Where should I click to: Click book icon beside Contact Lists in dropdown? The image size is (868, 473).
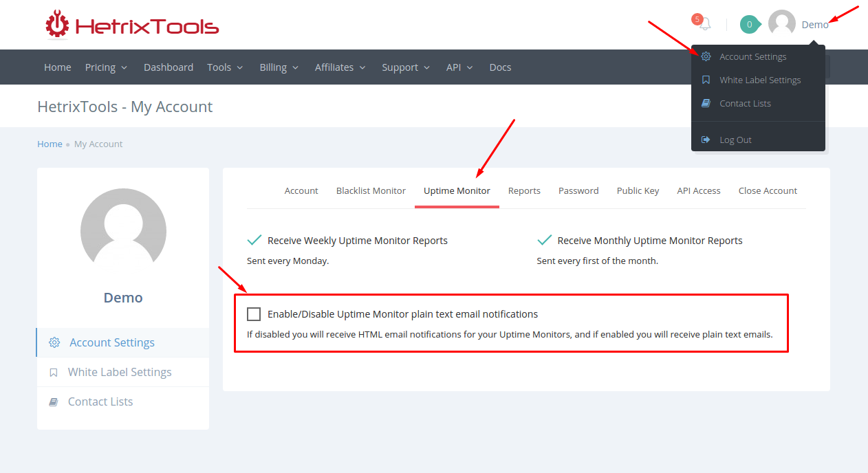pyautogui.click(x=706, y=103)
